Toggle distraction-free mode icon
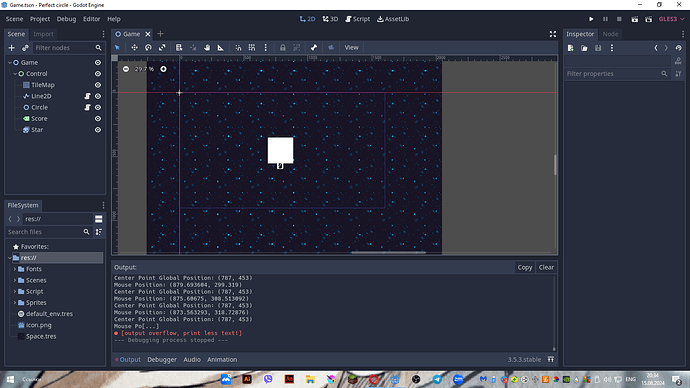Screen dimensions: 690x388 coord(553,34)
